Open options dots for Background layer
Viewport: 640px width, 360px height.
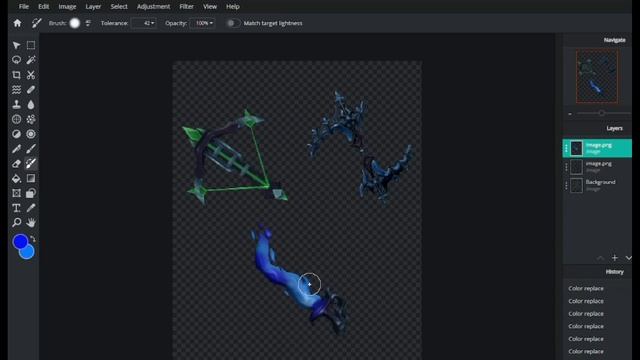(566, 186)
